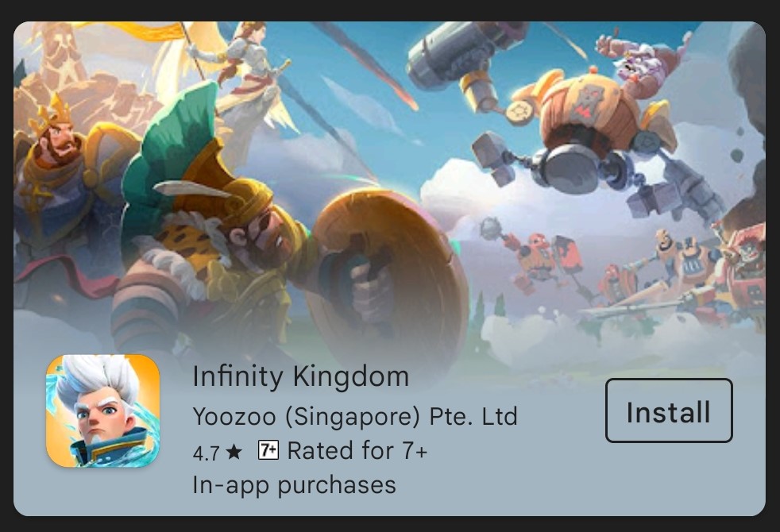Open the Infinity Kingdom title text

point(300,376)
